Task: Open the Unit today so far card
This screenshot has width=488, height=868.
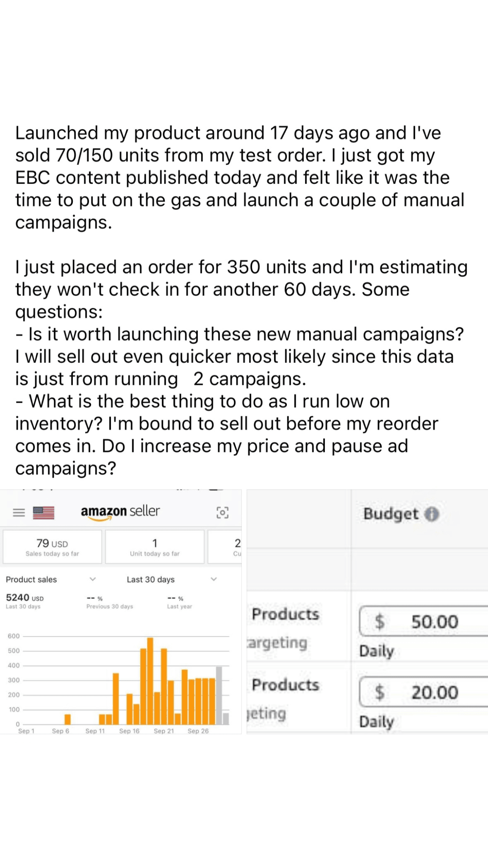Action: pos(155,547)
